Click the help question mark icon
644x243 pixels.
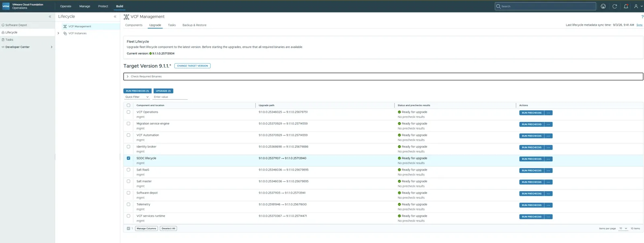642,16
